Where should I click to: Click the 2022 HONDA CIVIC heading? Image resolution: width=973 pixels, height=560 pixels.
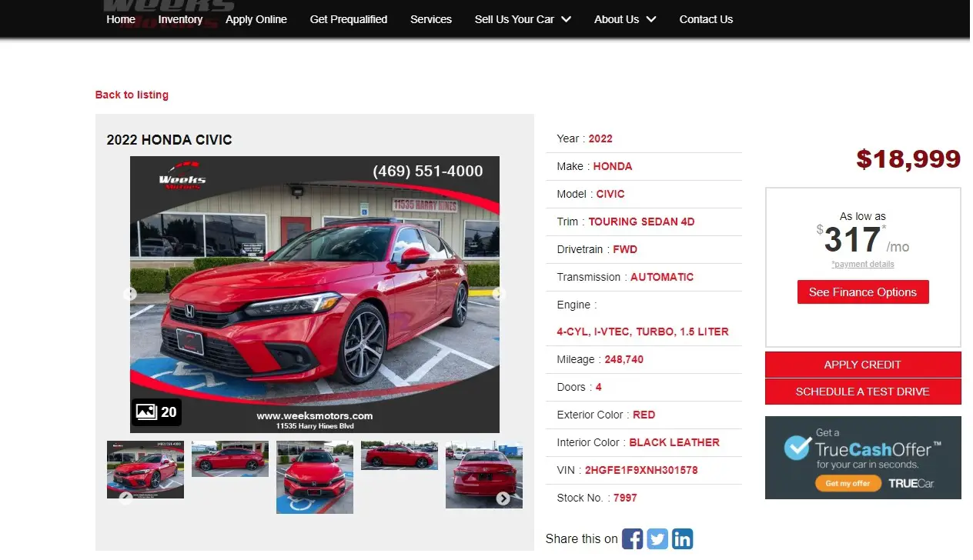tap(169, 140)
